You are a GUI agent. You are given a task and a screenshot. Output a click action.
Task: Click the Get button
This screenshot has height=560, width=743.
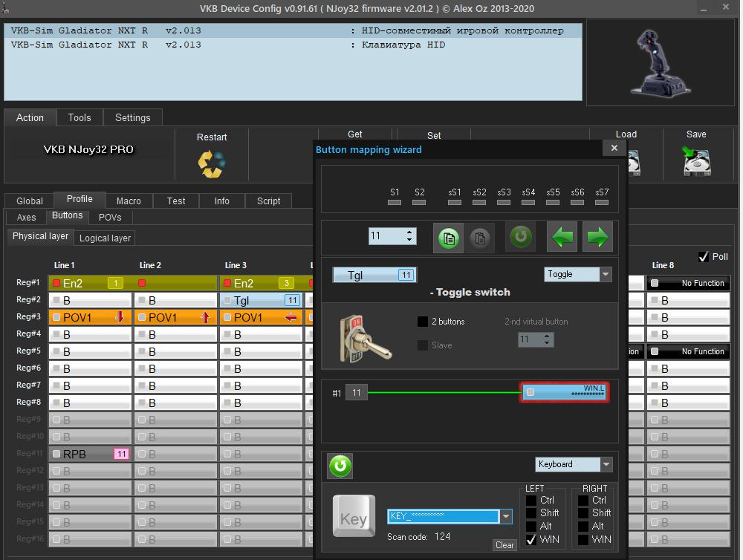pos(355,134)
